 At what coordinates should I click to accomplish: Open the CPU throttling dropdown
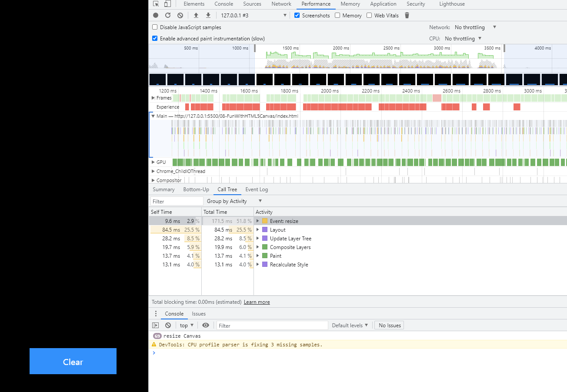463,38
